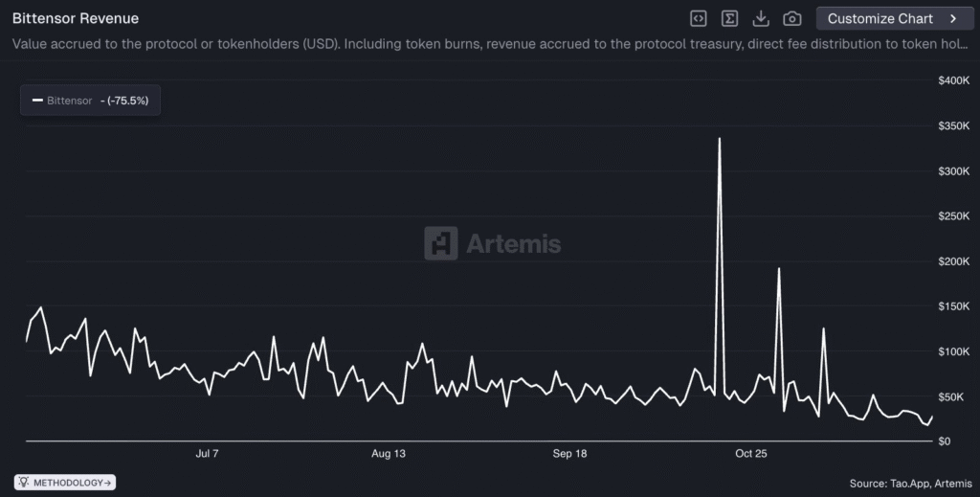
Task: Click the Oct 25 date axis label
Action: (751, 453)
